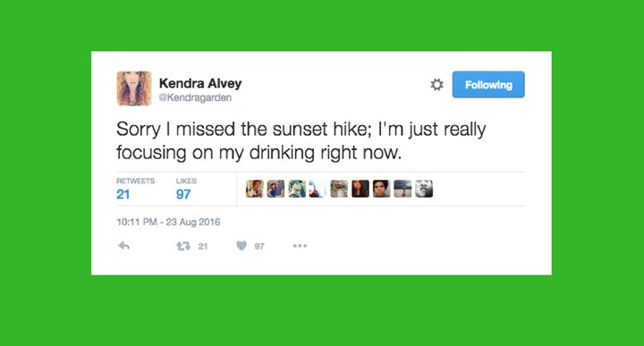Open Kendra Alvey's profile picture
644x346 pixels.
(134, 89)
